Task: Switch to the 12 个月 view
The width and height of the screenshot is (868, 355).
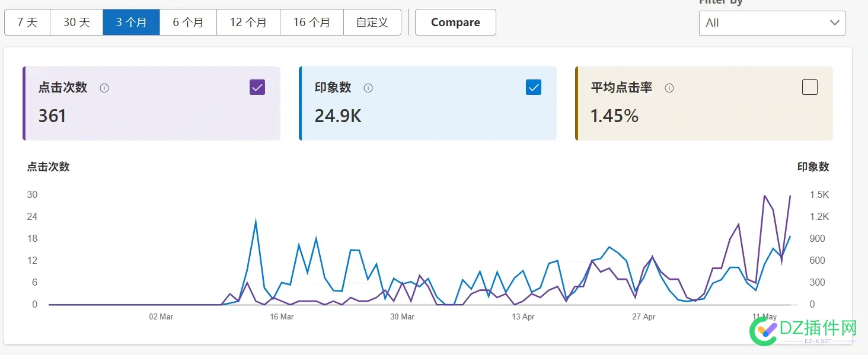Action: click(x=248, y=22)
